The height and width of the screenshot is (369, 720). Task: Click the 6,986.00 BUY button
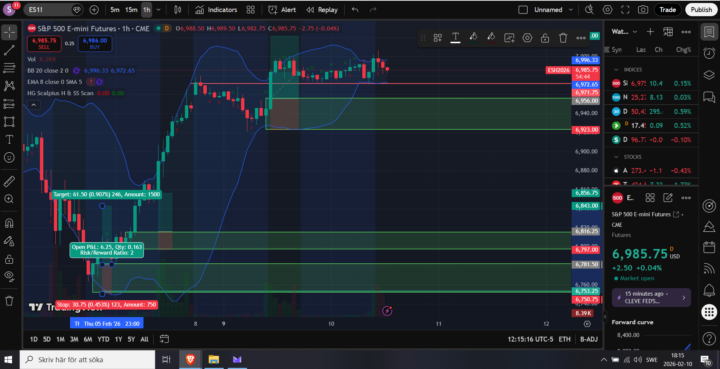[x=95, y=44]
